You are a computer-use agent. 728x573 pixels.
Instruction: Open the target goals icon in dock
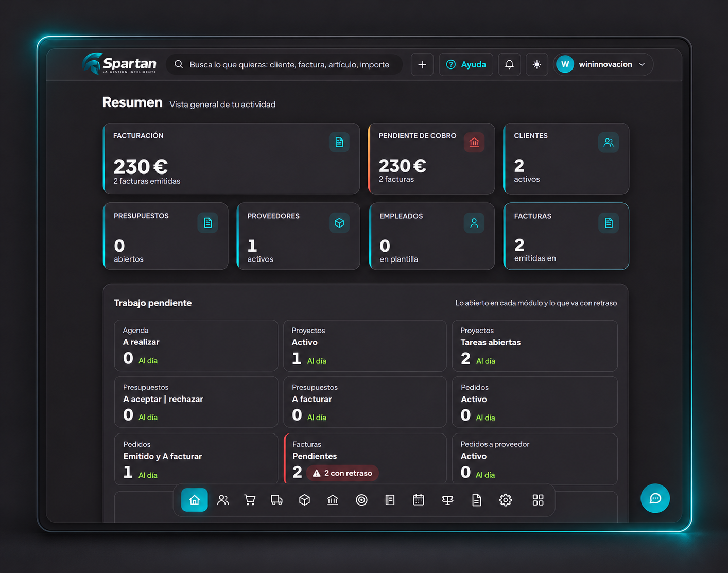[361, 500]
